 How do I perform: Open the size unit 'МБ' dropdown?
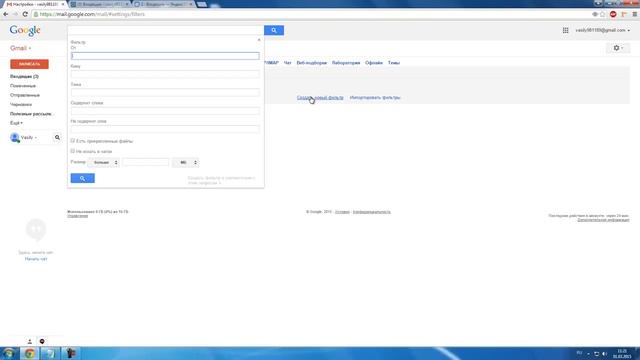click(x=186, y=162)
